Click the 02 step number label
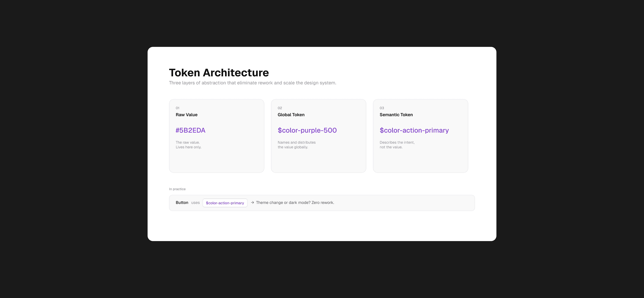 coord(280,108)
